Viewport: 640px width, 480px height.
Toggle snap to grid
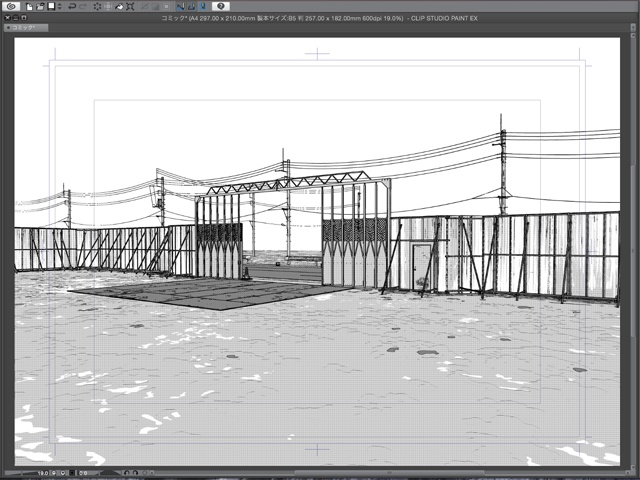pos(203,7)
